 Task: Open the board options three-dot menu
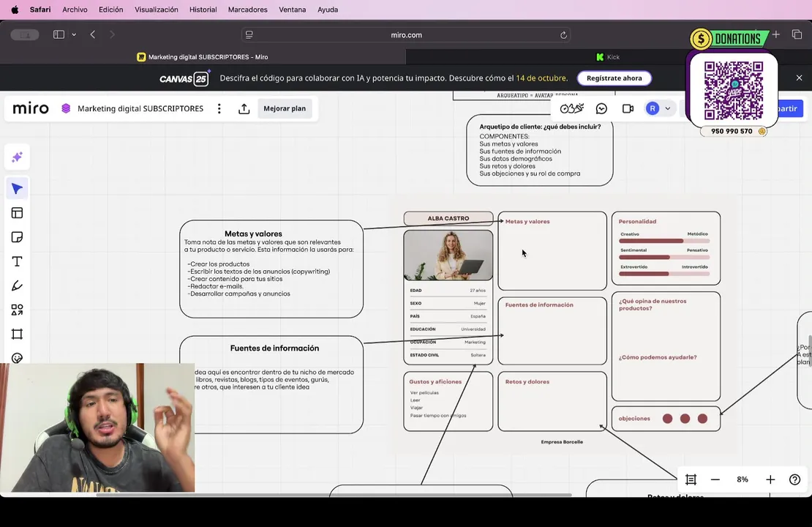click(219, 108)
